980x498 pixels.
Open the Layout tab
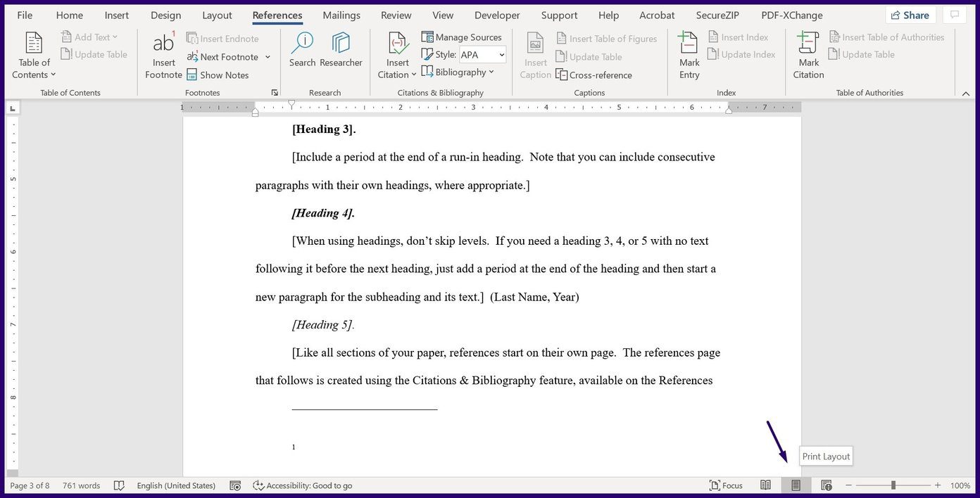[217, 15]
